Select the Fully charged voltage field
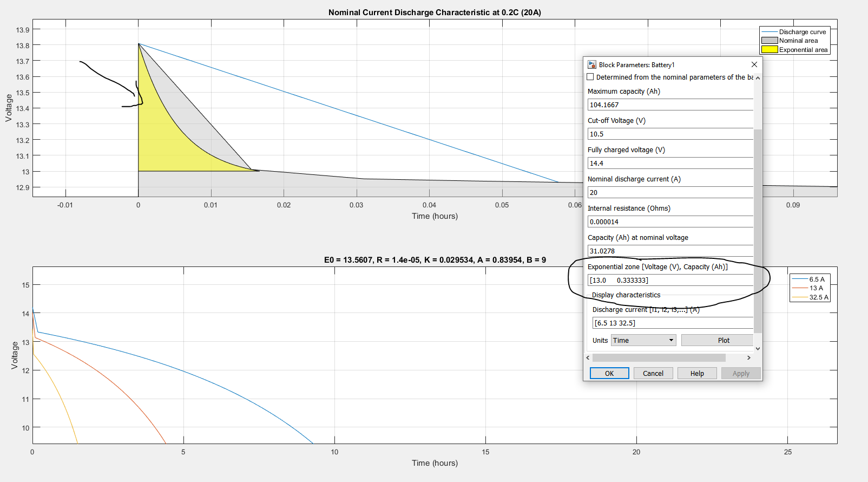The height and width of the screenshot is (482, 868). coord(670,163)
